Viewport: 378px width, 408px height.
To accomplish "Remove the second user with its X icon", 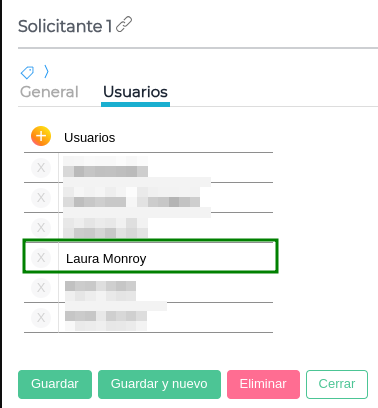I will tap(41, 197).
